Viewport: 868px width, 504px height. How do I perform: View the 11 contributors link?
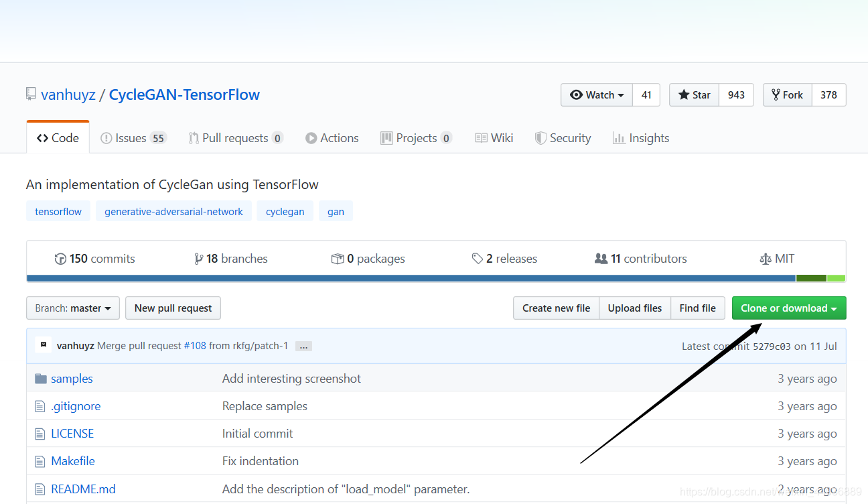[x=641, y=259]
